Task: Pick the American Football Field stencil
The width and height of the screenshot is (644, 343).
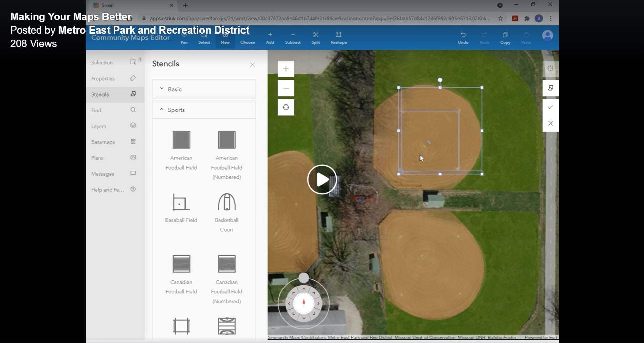Action: 181,151
